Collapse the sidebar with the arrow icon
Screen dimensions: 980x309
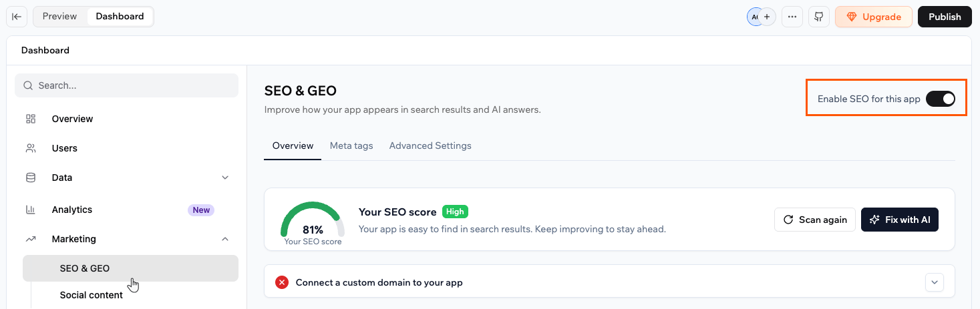coord(17,17)
